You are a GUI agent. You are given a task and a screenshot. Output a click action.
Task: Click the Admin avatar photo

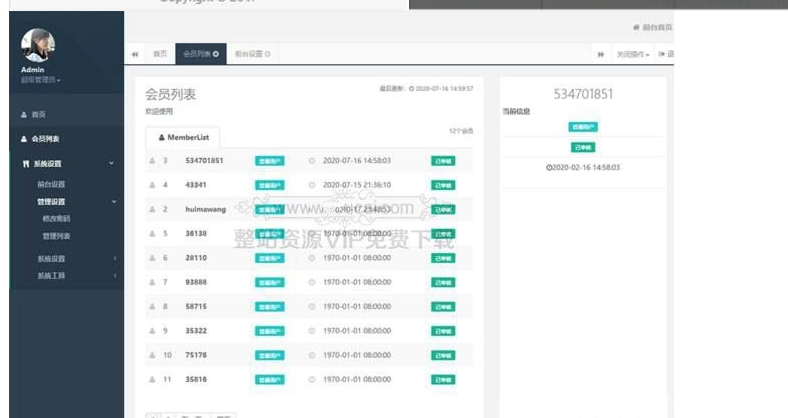click(x=38, y=45)
